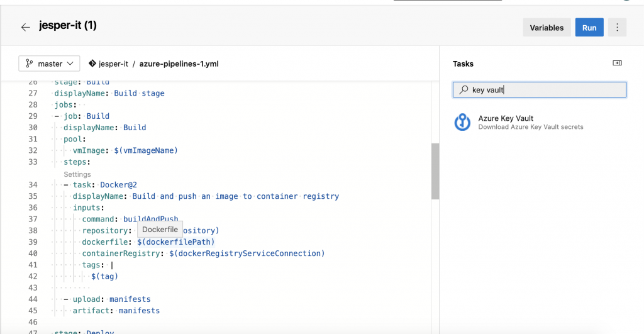The height and width of the screenshot is (334, 644).
Task: Click the Dockerfile tooltip suggestion
Action: (160, 230)
